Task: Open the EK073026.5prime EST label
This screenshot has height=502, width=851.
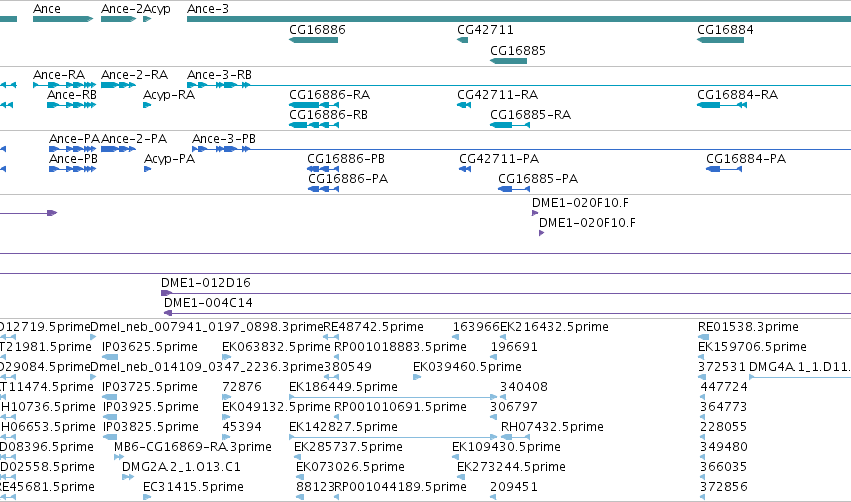Action: (350, 467)
